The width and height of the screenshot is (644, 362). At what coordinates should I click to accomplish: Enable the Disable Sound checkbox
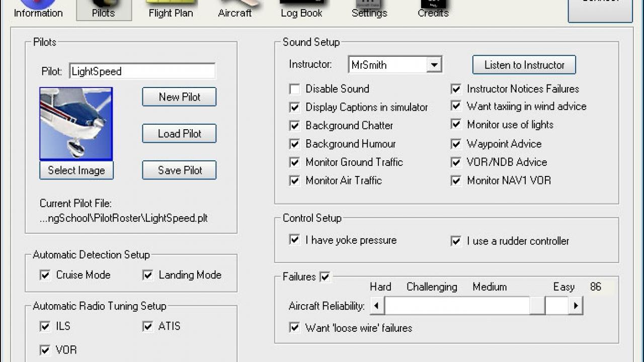click(295, 89)
